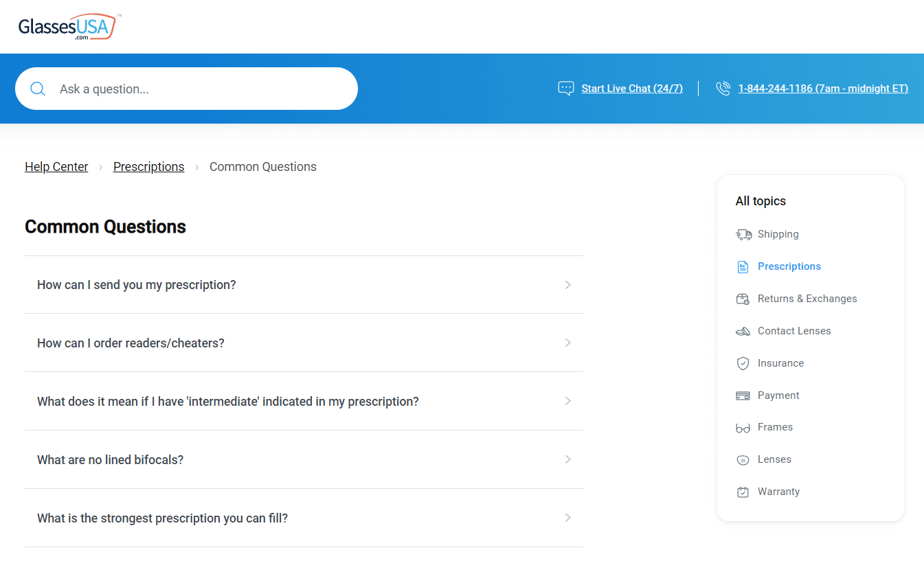
Task: Click the Contact Lenses icon
Action: click(743, 332)
